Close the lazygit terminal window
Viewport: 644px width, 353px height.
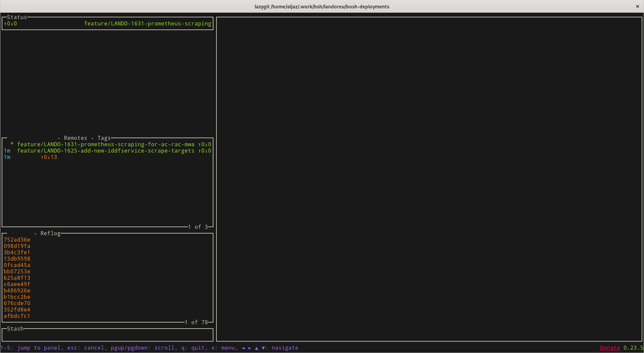pyautogui.click(x=637, y=6)
